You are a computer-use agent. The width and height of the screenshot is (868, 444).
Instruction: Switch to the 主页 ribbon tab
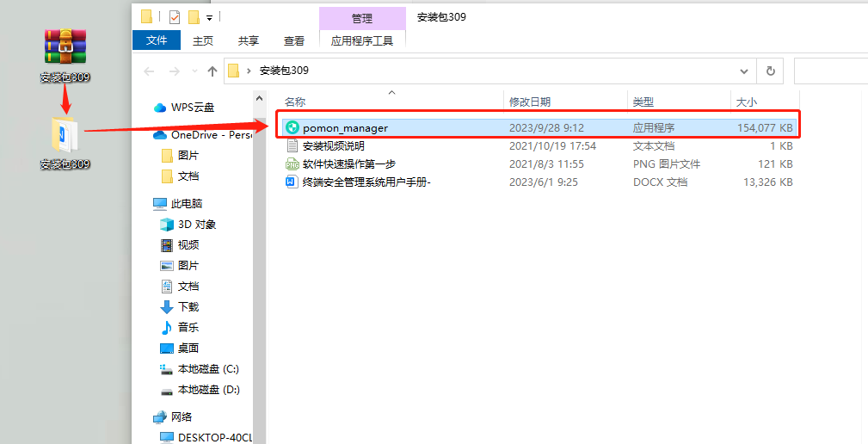203,40
